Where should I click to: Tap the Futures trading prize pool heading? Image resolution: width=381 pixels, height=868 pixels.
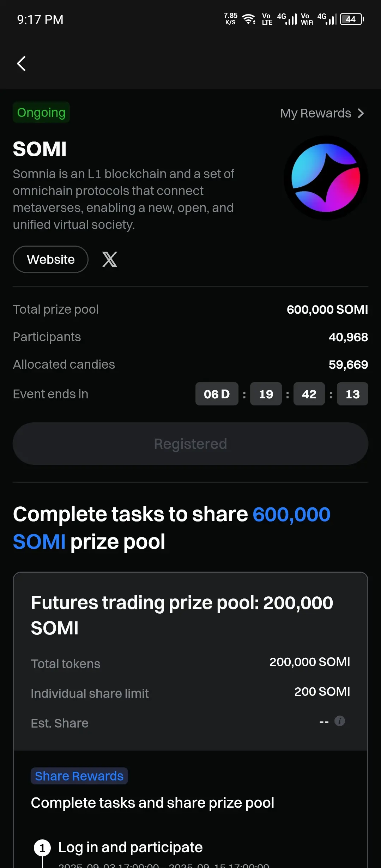click(x=182, y=615)
